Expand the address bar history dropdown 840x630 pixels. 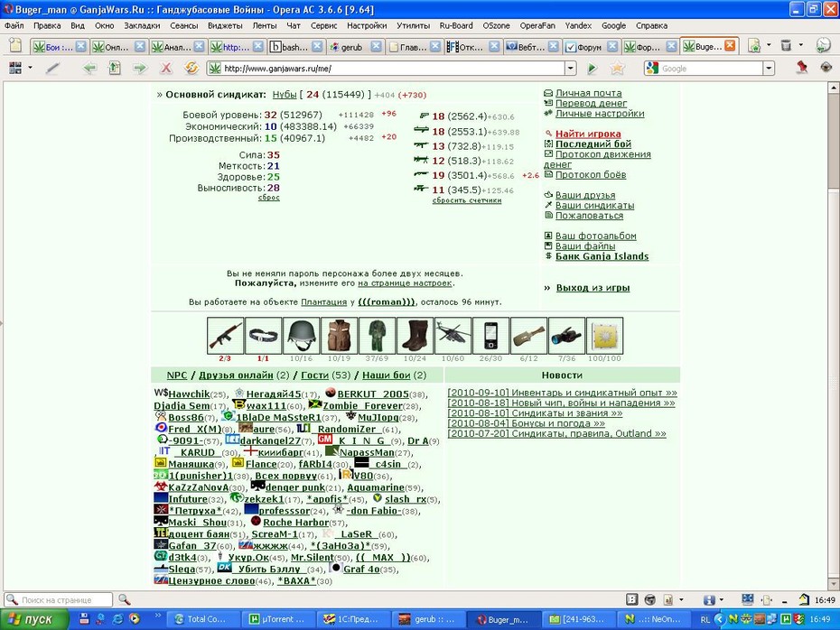[571, 68]
